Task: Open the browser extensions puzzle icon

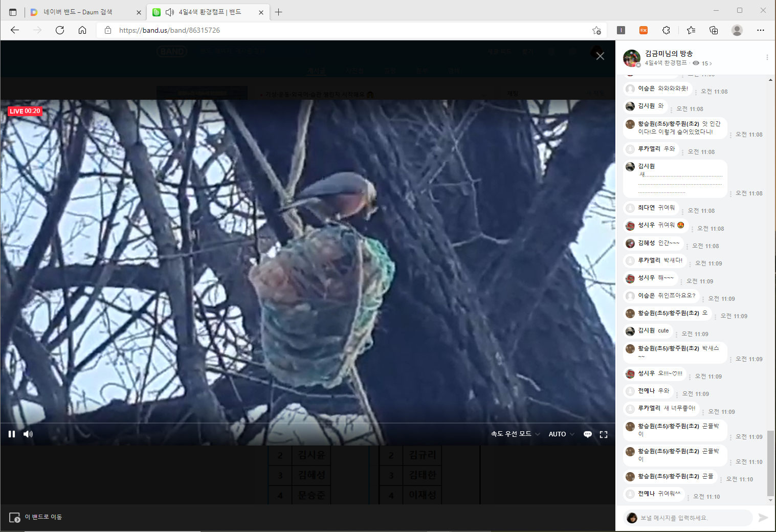Action: (666, 30)
